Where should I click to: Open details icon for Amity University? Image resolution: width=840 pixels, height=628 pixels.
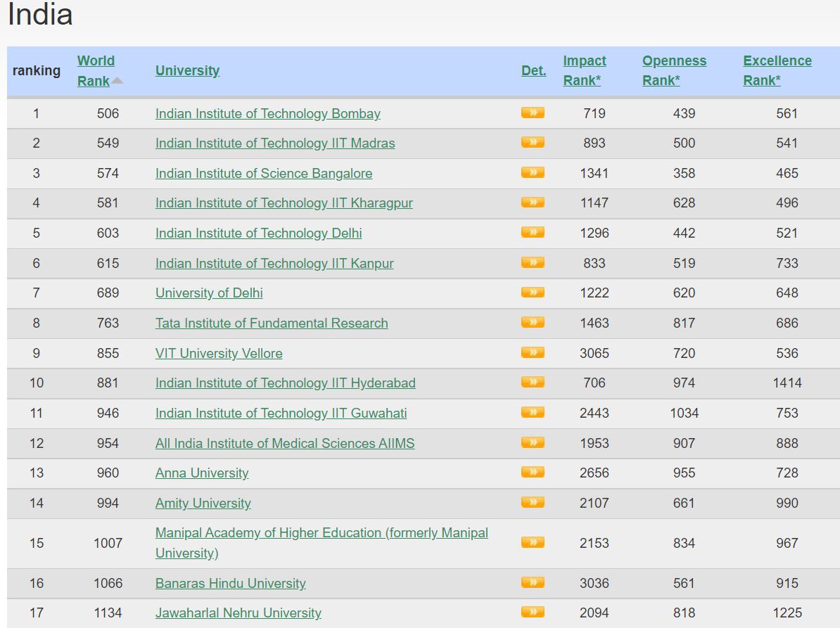coord(533,502)
